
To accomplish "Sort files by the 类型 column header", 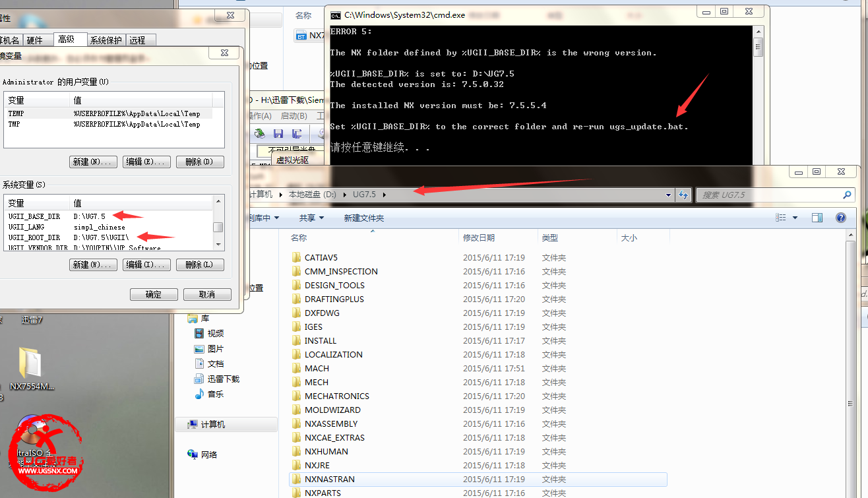I will tap(549, 237).
